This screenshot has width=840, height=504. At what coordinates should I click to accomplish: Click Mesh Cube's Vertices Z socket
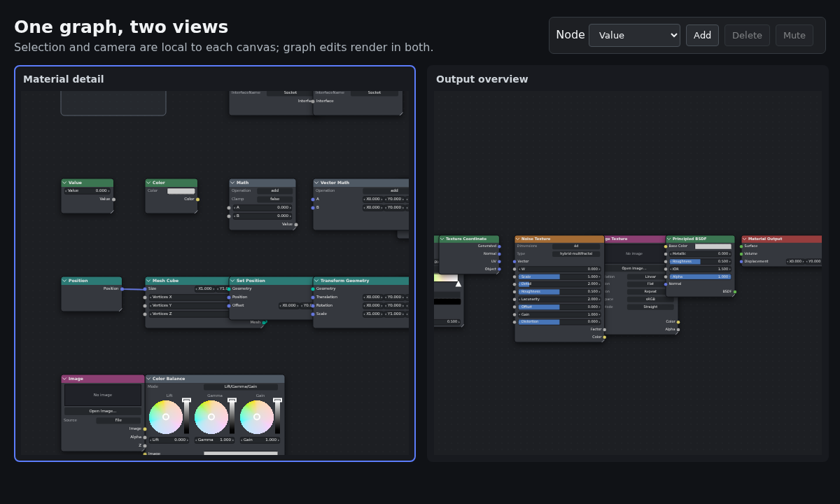tap(145, 314)
